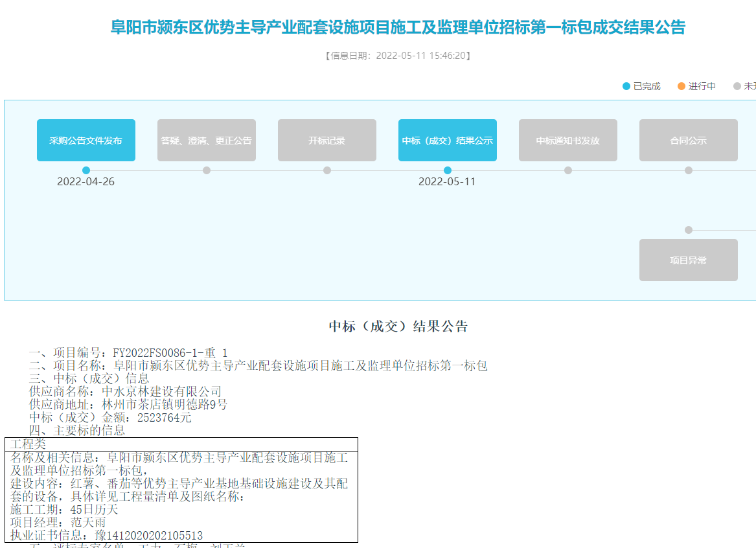
Task: Select the 答疑、澄清、更正公告 stage button
Action: 207,140
